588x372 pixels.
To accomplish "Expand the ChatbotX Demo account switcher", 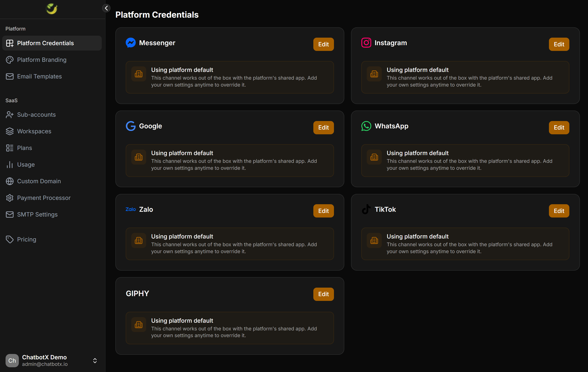I will (x=95, y=361).
